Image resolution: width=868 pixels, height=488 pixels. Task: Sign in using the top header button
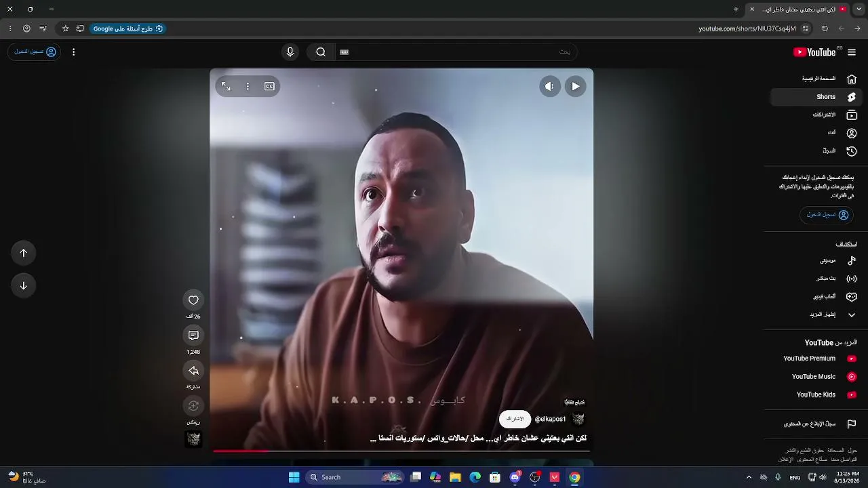point(35,52)
